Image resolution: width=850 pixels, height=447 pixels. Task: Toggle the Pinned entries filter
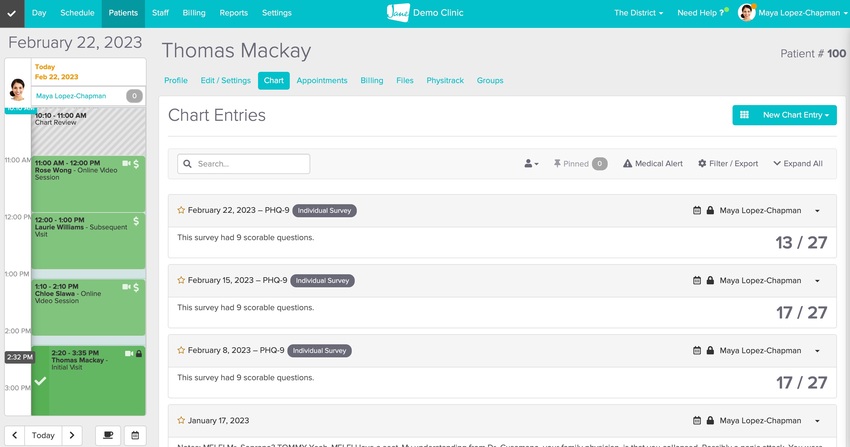580,164
